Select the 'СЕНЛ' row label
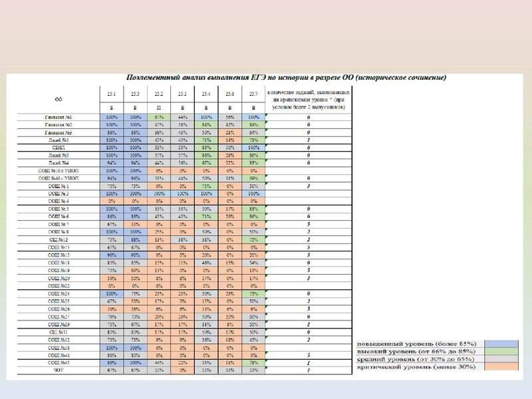532x399 pixels. (55, 147)
